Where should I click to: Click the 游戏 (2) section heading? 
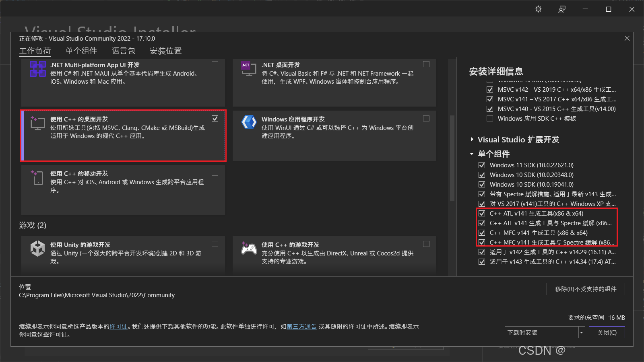point(33,225)
